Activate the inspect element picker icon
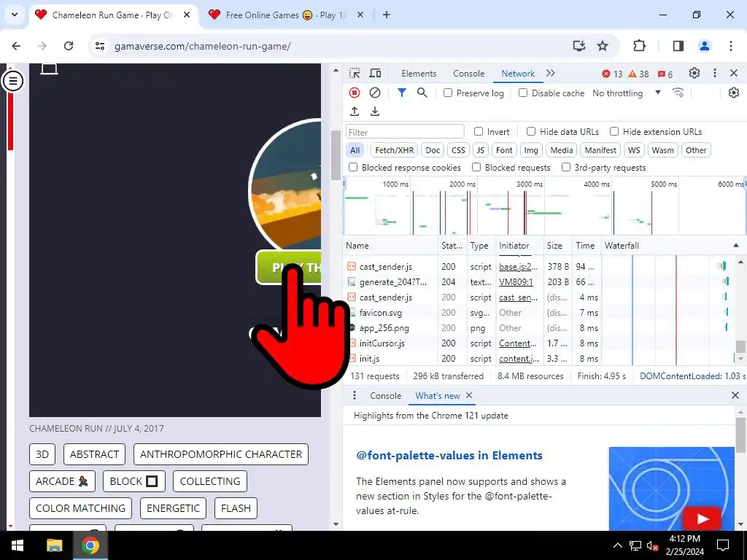The width and height of the screenshot is (747, 560). pos(355,74)
